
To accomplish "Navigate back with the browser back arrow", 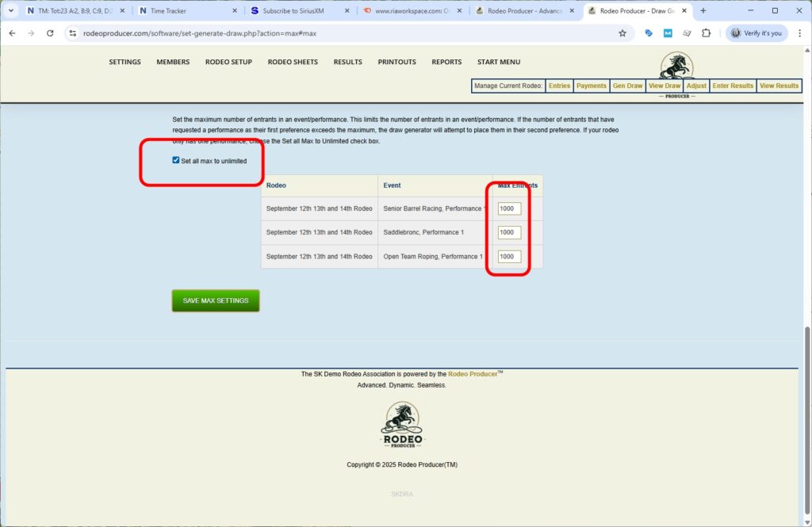I will (x=12, y=33).
